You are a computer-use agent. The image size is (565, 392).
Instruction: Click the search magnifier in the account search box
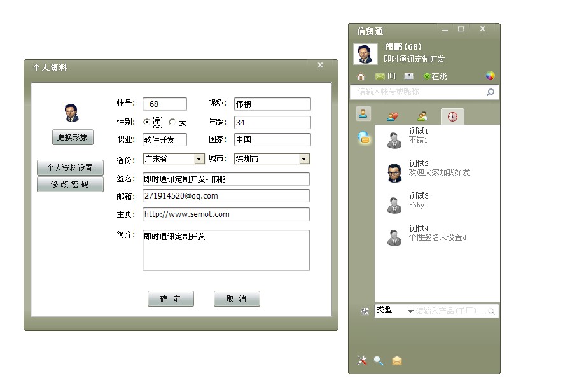[490, 92]
